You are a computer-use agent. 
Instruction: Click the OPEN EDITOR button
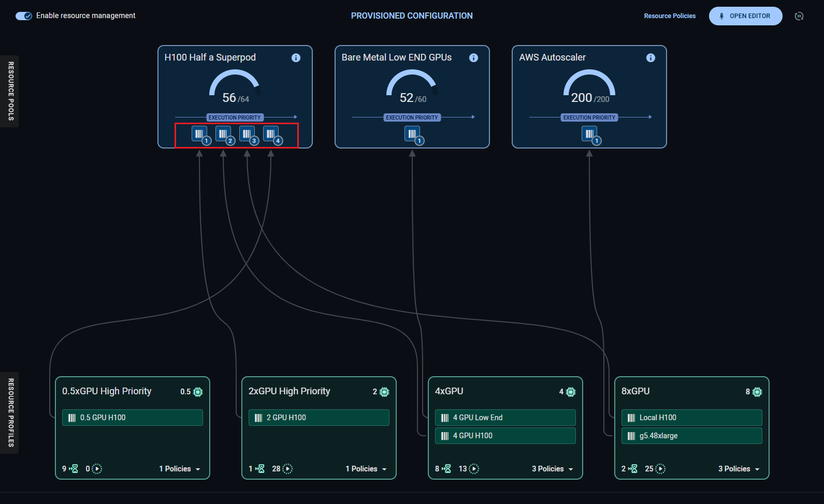745,16
